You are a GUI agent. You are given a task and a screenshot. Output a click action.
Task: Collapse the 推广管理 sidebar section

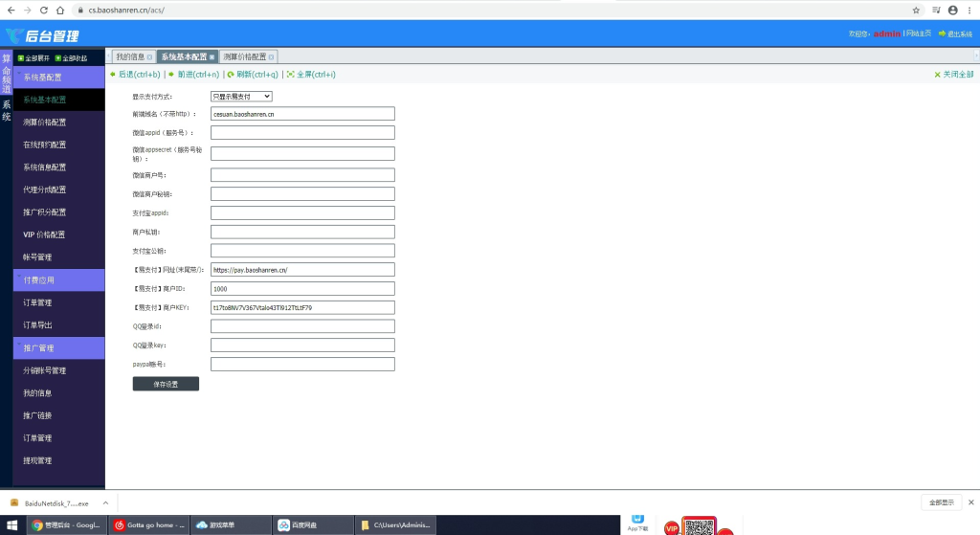[58, 348]
